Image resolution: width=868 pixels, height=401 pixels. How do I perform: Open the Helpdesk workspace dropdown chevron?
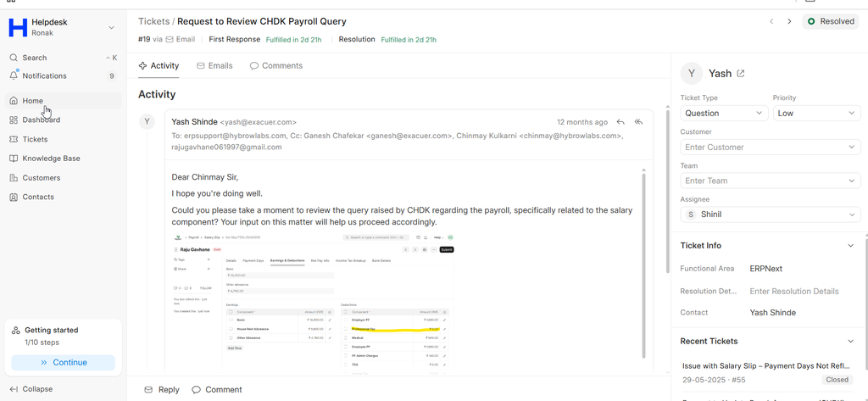(111, 28)
